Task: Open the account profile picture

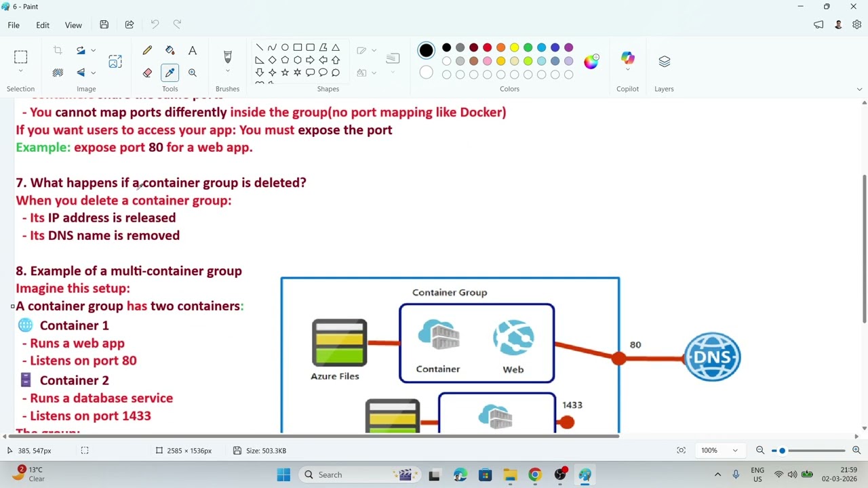Action: coord(838,25)
